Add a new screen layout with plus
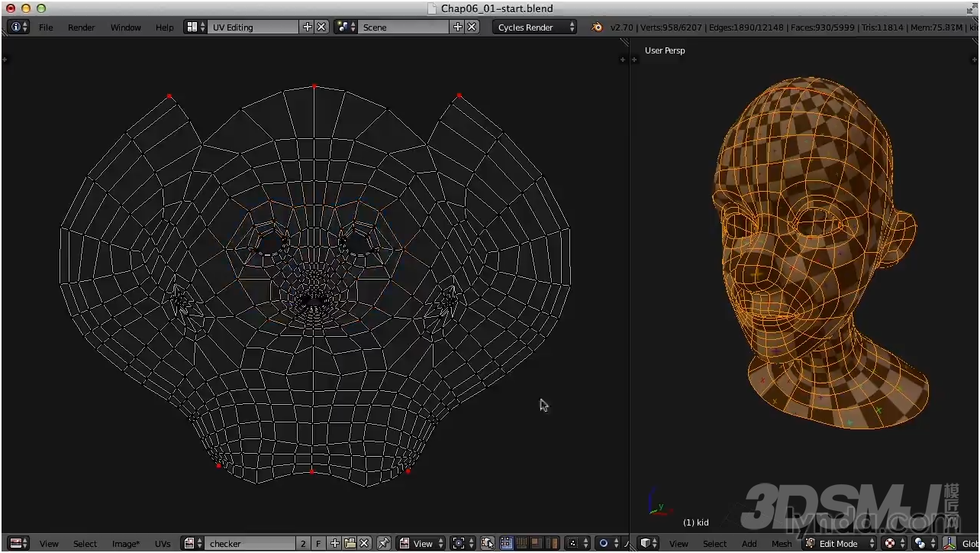The height and width of the screenshot is (553, 980). coord(307,27)
